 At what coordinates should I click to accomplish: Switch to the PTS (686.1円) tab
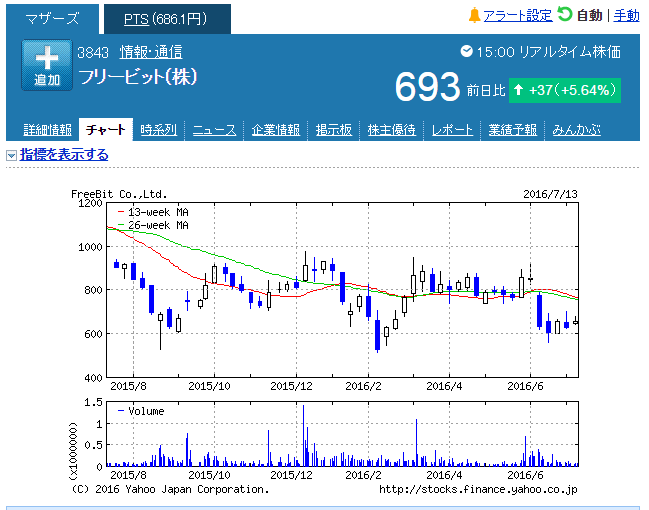click(167, 19)
